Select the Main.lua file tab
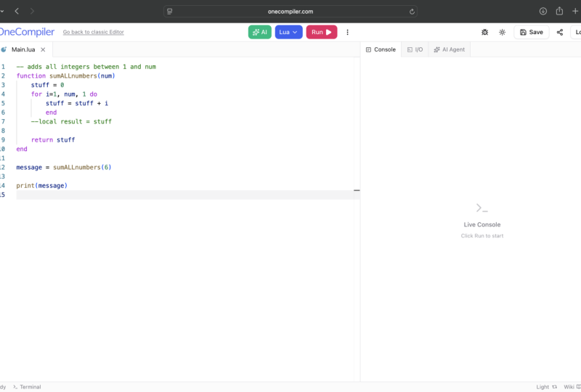 23,49
